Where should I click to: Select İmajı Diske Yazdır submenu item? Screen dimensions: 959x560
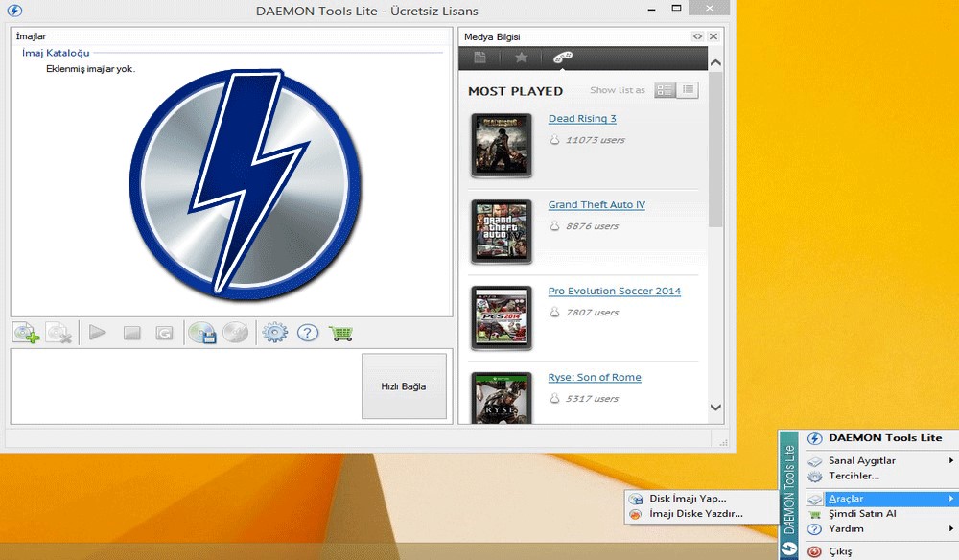click(700, 514)
